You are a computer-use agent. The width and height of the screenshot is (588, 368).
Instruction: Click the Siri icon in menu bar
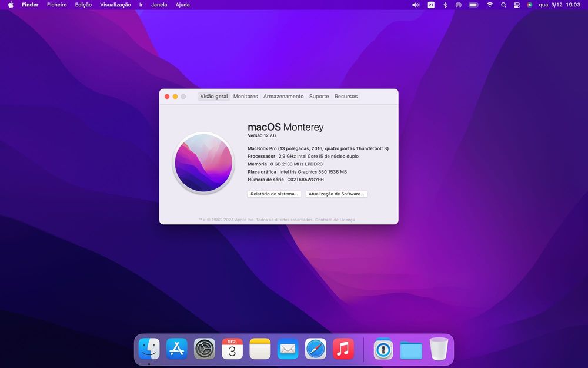(x=530, y=5)
